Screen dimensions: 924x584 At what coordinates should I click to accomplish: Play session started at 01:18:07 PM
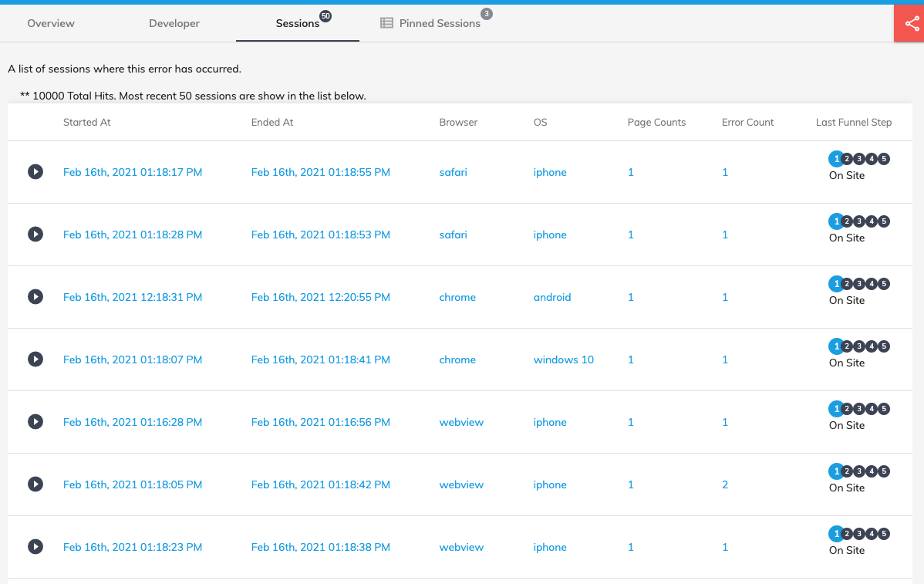[35, 359]
